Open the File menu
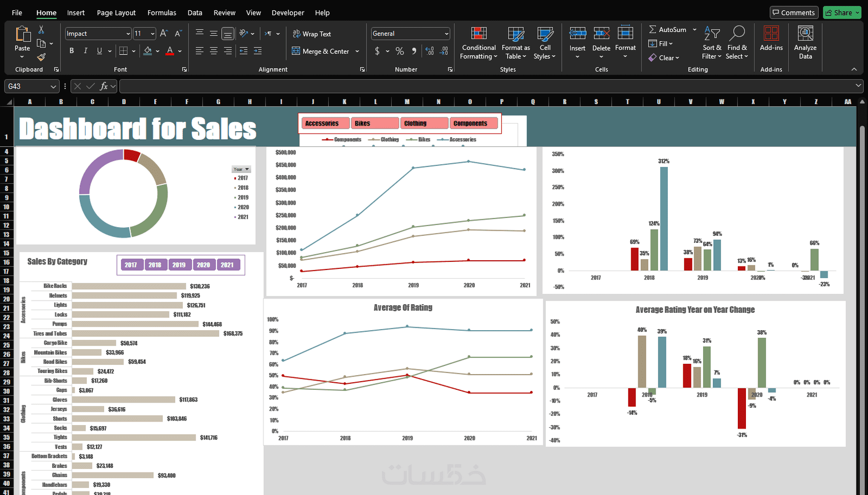 17,13
